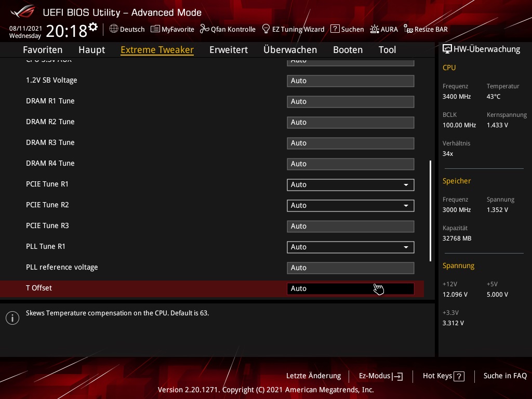Click the 3000 MHz Speicher frequency value
Viewport: 532px width, 399px height.
[x=457, y=210]
